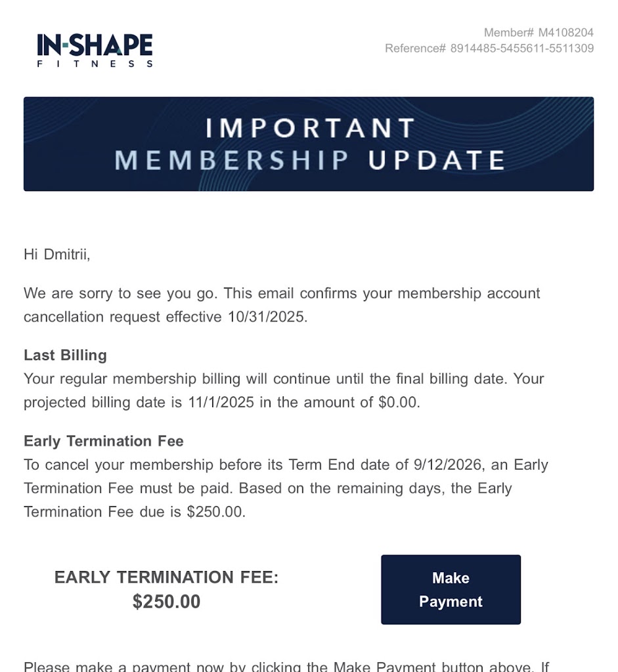
Task: Click the Reference# number in the header
Action: click(x=521, y=49)
